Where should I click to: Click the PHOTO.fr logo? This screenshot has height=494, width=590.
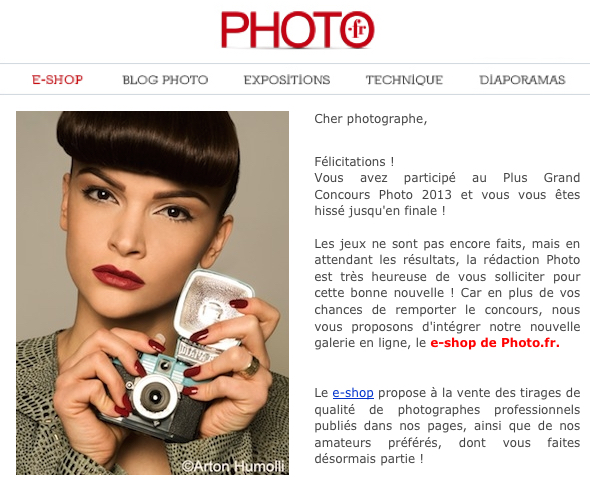pos(298,30)
